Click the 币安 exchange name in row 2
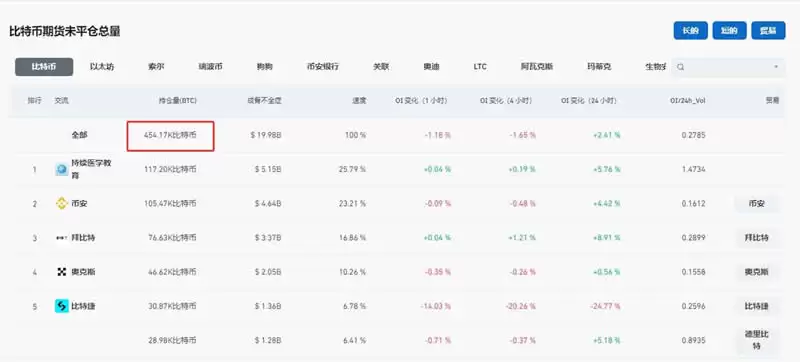800x362 pixels. click(x=79, y=203)
